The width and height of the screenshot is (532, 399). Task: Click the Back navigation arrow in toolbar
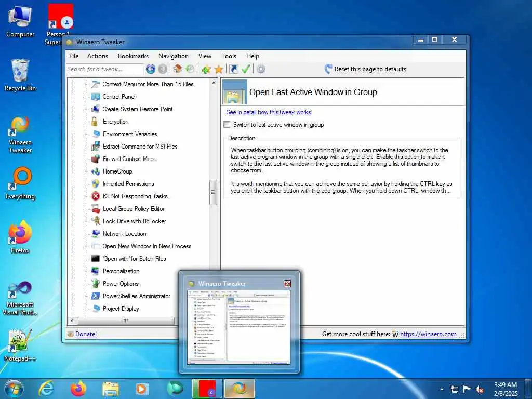(x=151, y=69)
